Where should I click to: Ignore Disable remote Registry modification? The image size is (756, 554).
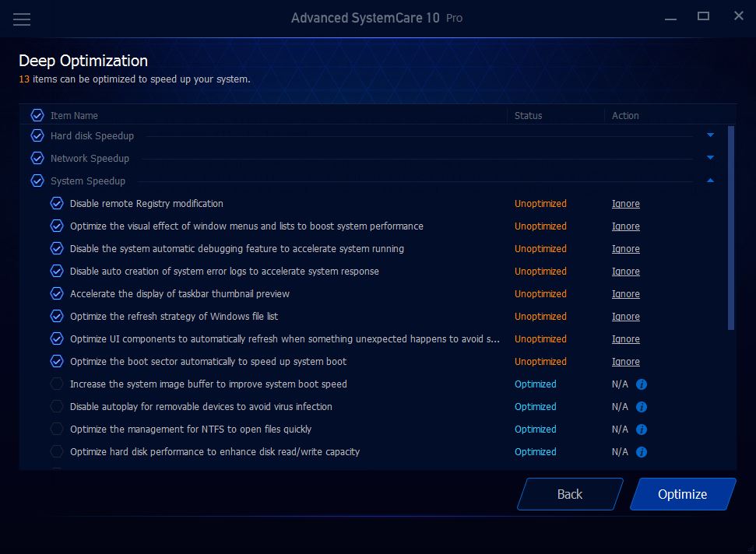click(626, 204)
